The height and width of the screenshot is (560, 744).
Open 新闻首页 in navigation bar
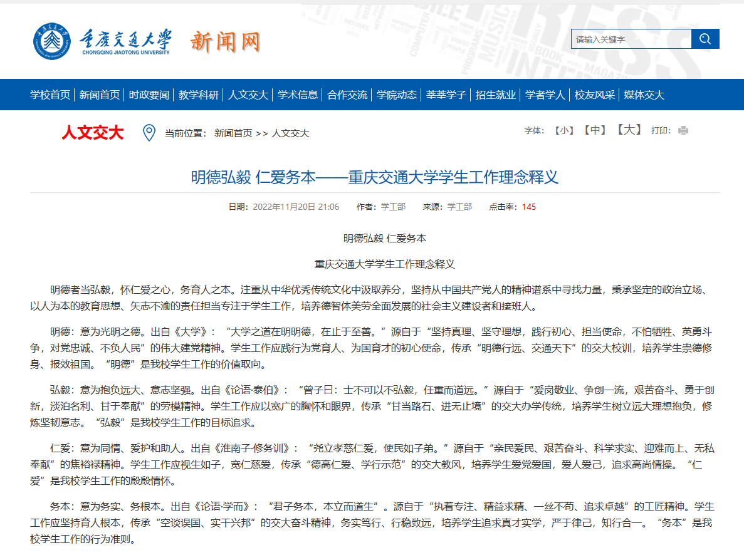(x=100, y=95)
